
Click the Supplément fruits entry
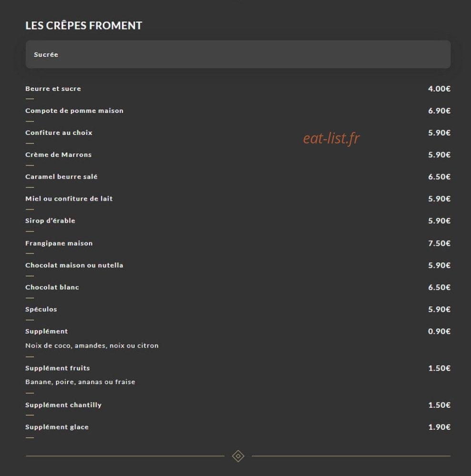tap(58, 368)
